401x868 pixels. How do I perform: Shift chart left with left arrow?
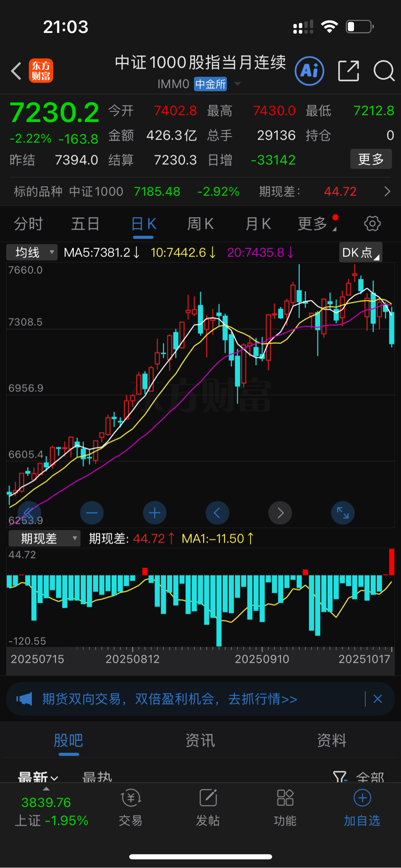tap(217, 513)
